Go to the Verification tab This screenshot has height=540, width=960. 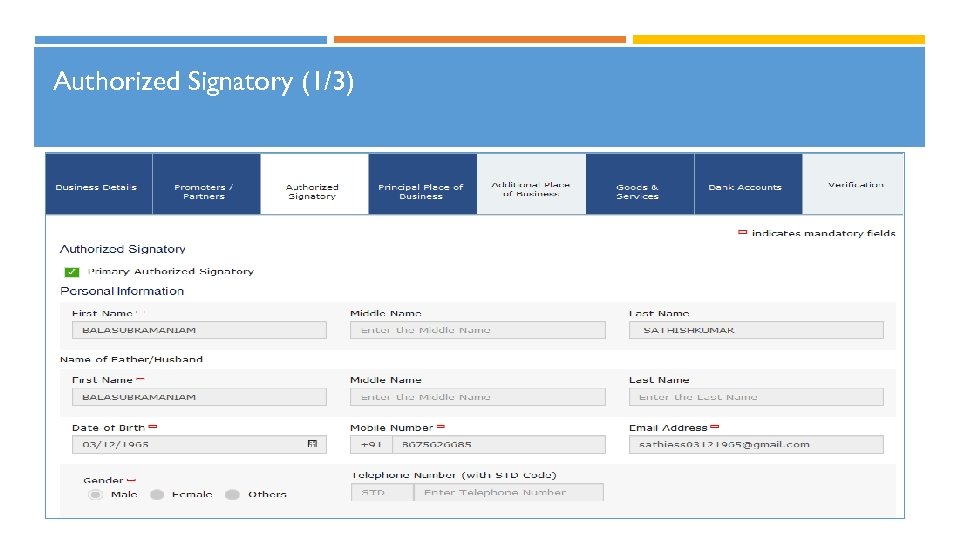point(853,184)
